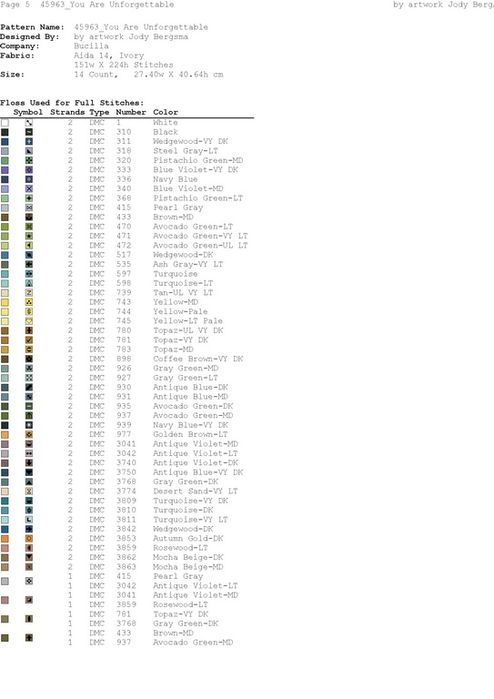Select the Avocado Green-VY LT 471 swatch
494x699 pixels.
[5, 236]
